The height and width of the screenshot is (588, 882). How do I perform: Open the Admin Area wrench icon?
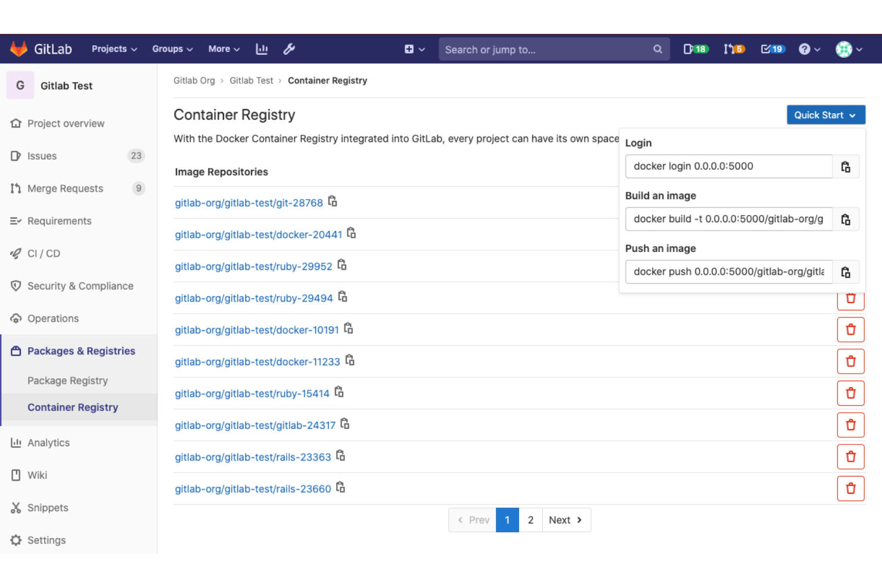(289, 49)
